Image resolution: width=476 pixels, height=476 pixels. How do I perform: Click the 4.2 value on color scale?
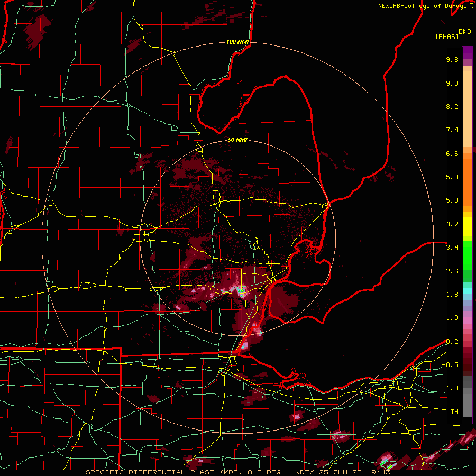tap(452, 224)
